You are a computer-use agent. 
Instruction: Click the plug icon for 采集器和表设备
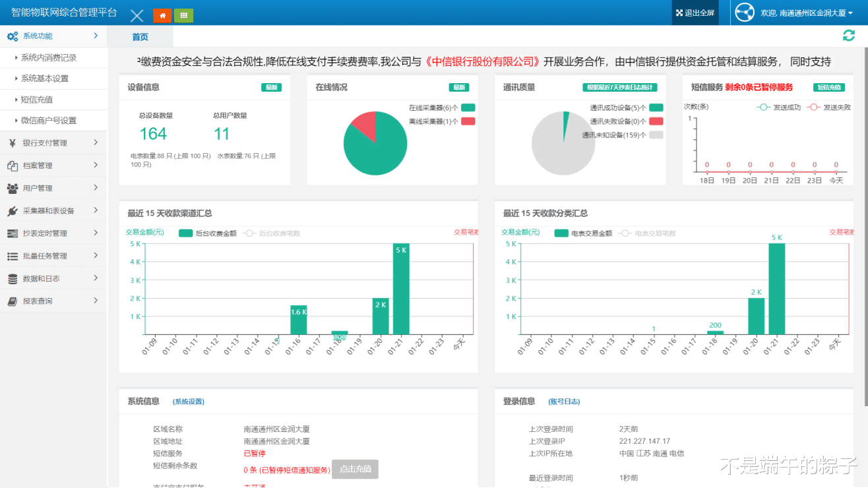[x=12, y=211]
